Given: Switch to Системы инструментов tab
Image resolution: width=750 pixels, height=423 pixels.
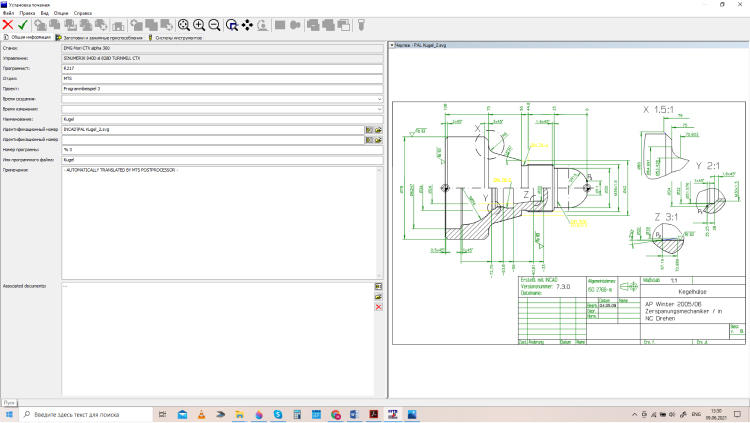Looking at the screenshot, I should coord(175,37).
